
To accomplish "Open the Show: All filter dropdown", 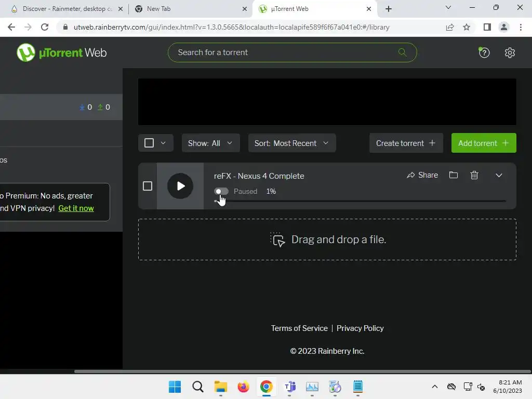I will (x=211, y=143).
